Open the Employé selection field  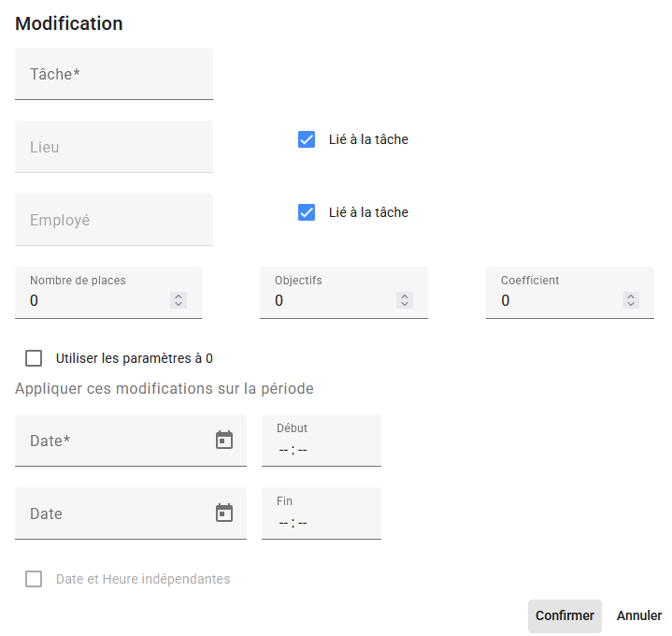click(x=113, y=220)
